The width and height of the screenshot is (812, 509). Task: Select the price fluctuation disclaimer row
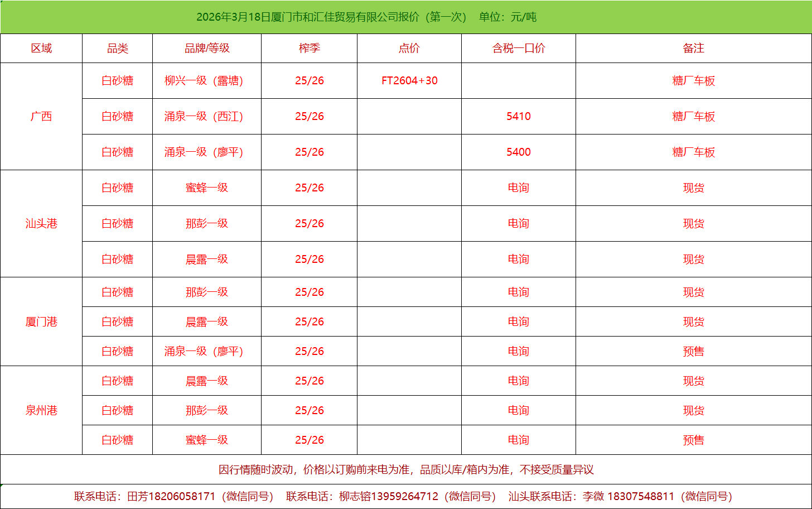[406, 470]
